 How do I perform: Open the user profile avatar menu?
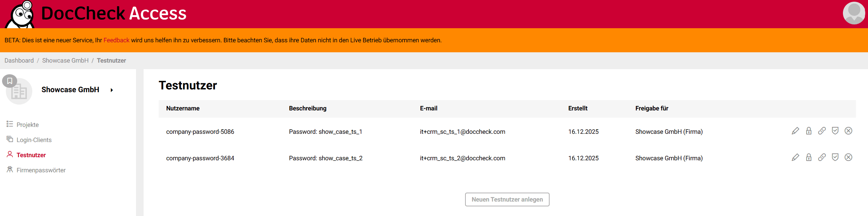point(854,13)
